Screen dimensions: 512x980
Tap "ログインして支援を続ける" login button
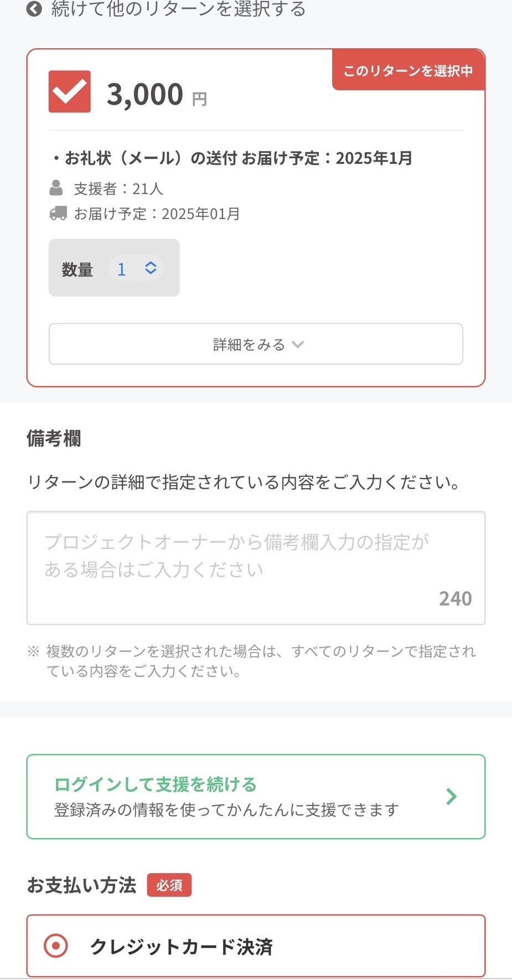(256, 797)
